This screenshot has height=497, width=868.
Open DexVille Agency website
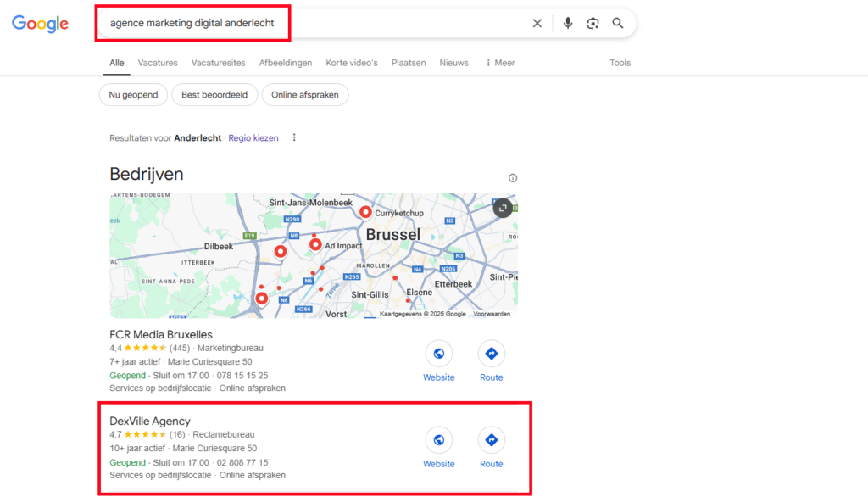point(439,440)
